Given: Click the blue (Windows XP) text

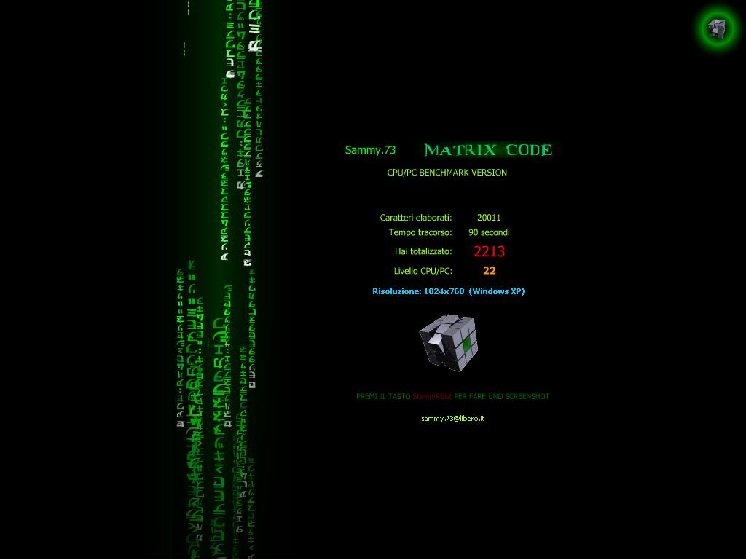Looking at the screenshot, I should click(x=496, y=291).
